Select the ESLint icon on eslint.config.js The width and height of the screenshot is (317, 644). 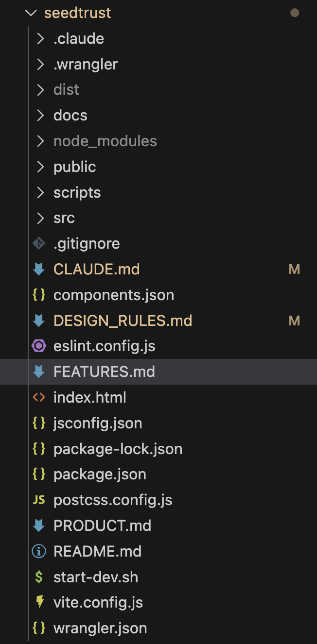click(39, 346)
